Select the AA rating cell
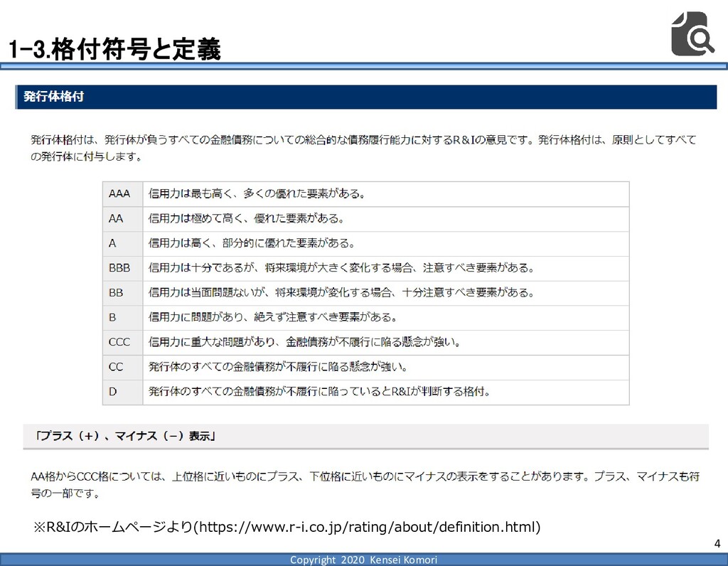 click(122, 219)
